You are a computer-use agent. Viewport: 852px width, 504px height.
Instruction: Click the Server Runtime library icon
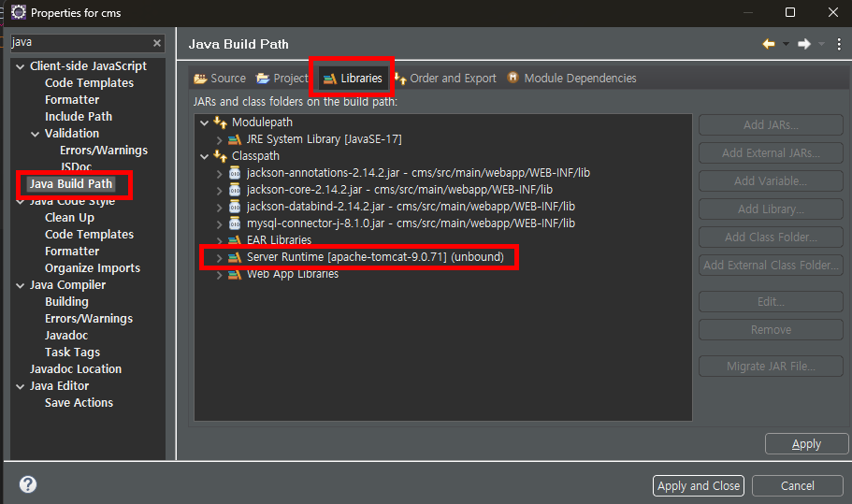point(235,257)
